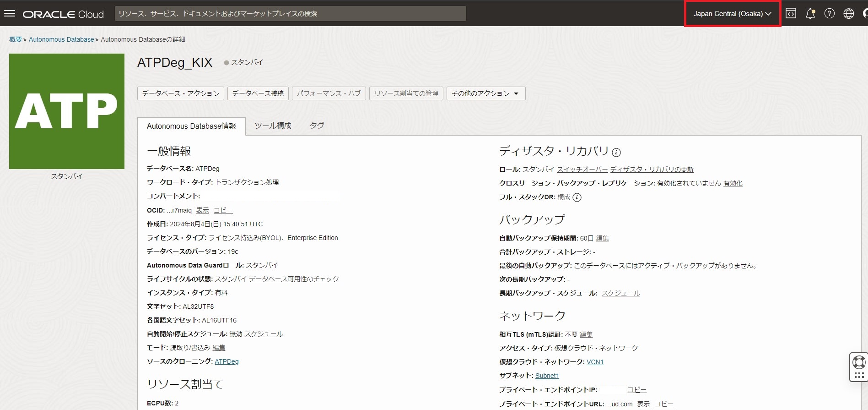Open the VCN1 network link
The height and width of the screenshot is (410, 868).
(595, 362)
